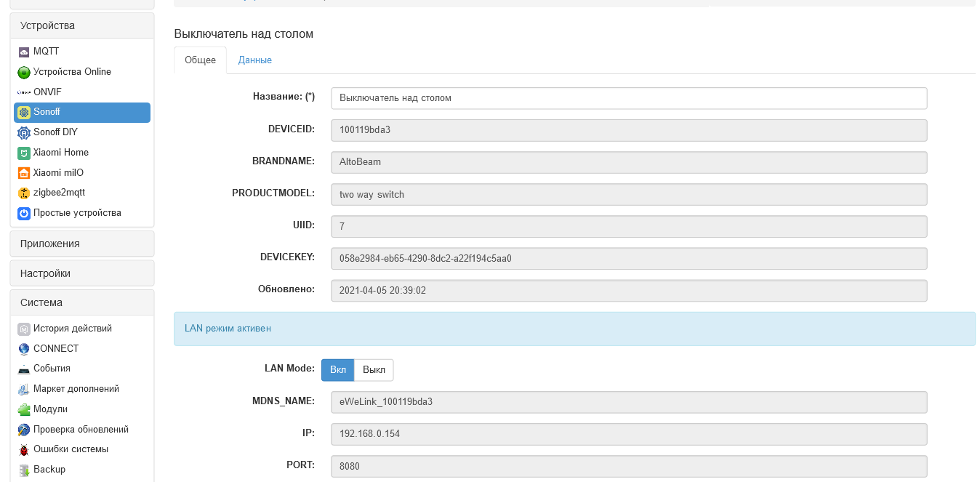This screenshot has height=482, width=980.
Task: Open Xiaomi Home icon
Action: click(x=24, y=153)
